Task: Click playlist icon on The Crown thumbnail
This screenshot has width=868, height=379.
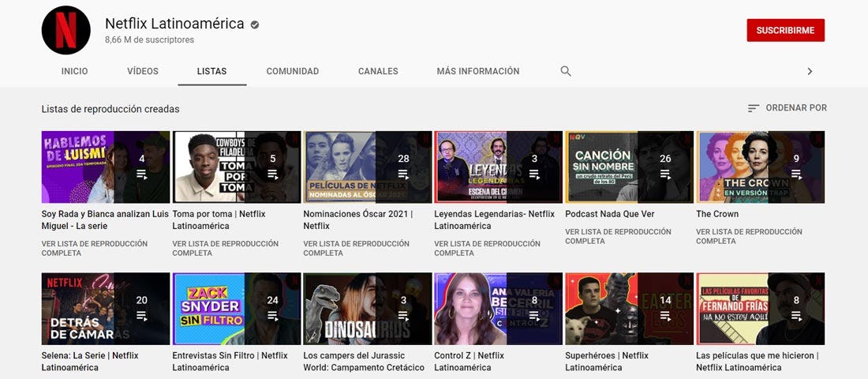Action: pyautogui.click(x=796, y=174)
